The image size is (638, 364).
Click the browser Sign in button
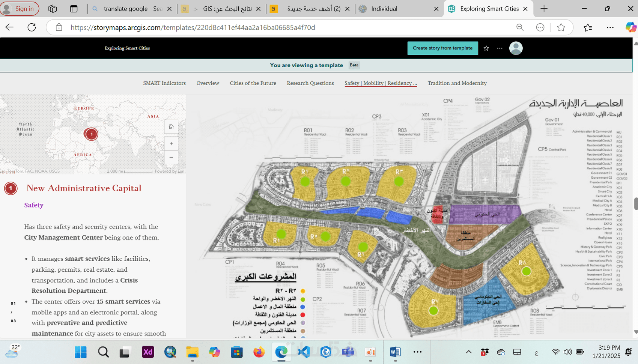point(20,9)
